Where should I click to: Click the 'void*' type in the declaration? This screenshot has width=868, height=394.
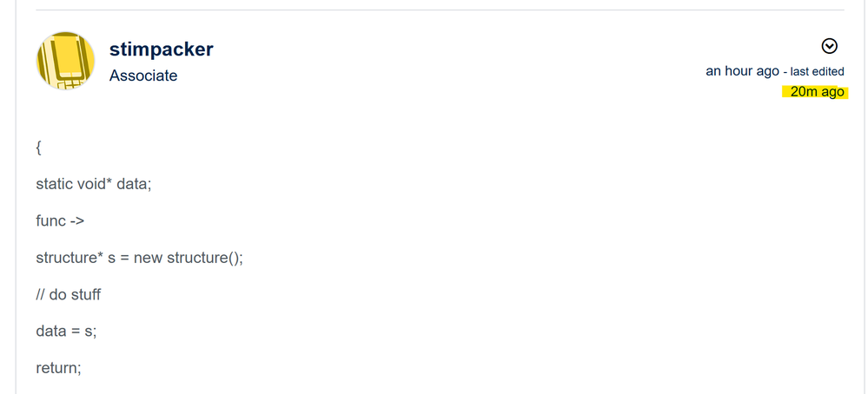click(94, 184)
